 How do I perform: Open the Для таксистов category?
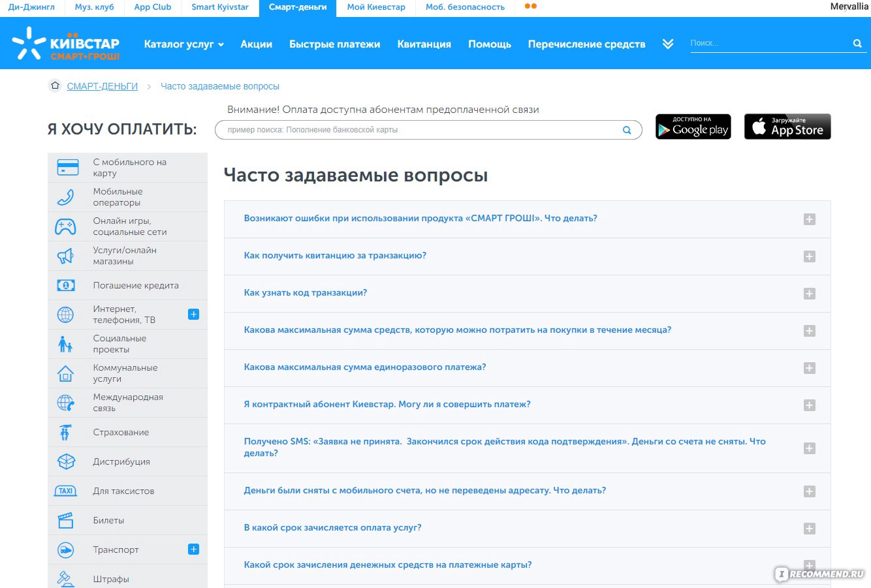128,491
